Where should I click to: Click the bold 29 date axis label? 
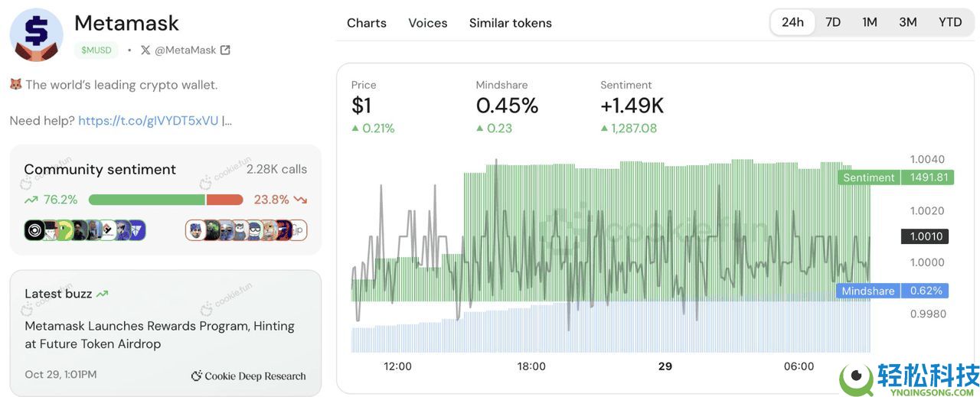coord(665,366)
